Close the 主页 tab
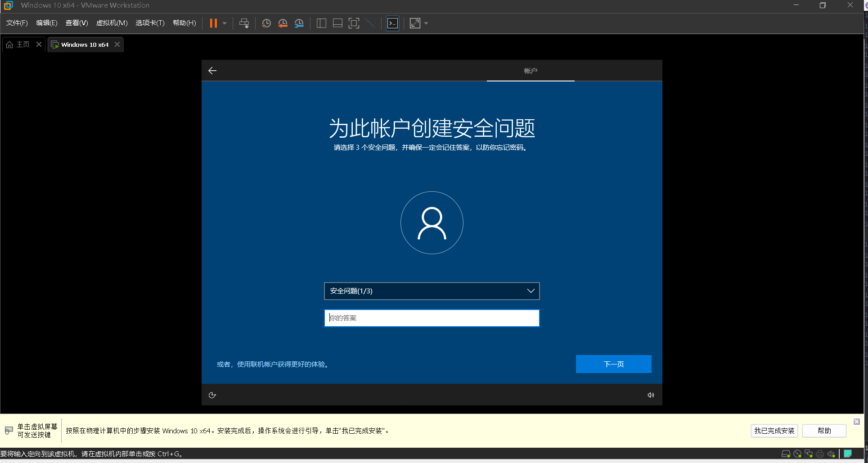868x463 pixels. (x=39, y=44)
